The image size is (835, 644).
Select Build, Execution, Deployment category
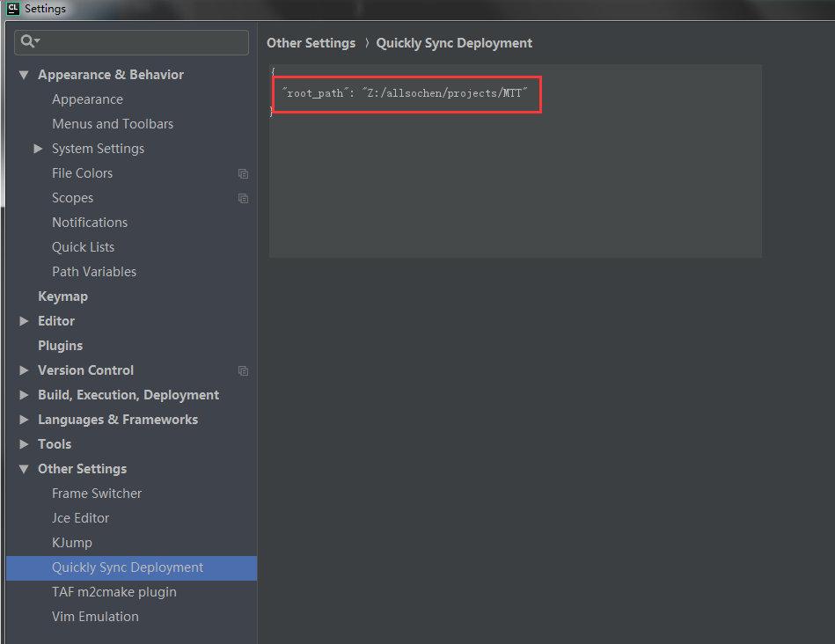click(128, 395)
